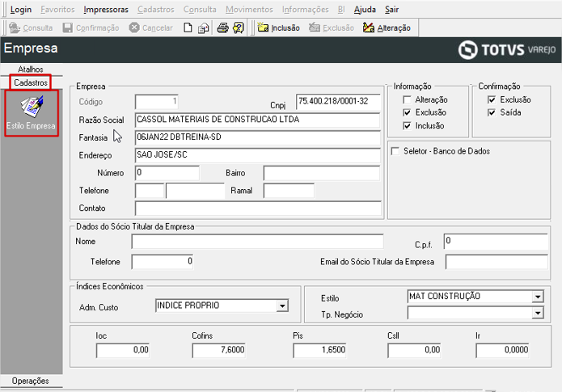The height and width of the screenshot is (392, 562).
Task: Open the Informações menu
Action: click(x=306, y=10)
